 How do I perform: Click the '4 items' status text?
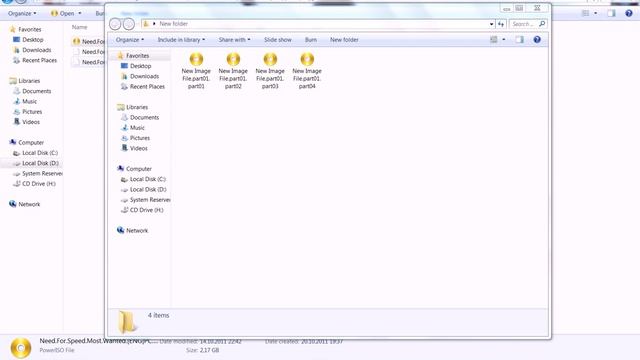point(158,315)
